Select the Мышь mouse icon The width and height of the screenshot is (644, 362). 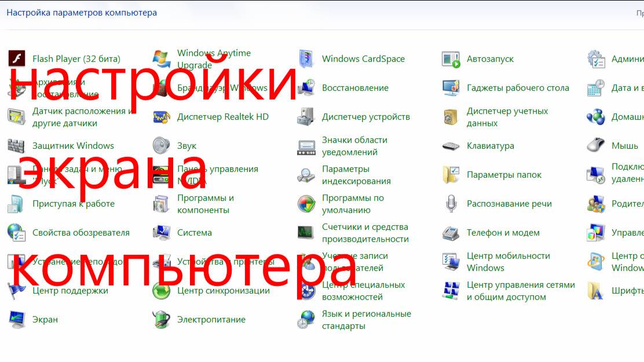tap(596, 146)
